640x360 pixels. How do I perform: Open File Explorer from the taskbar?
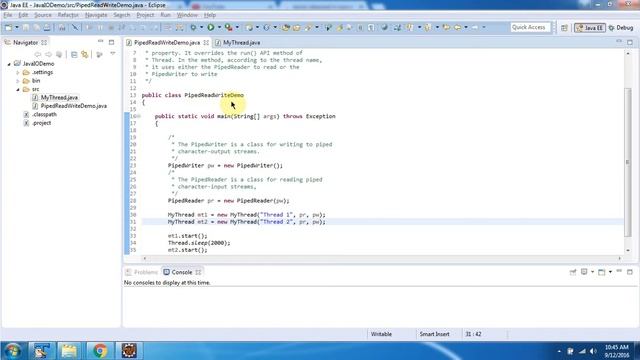[x=69, y=351]
